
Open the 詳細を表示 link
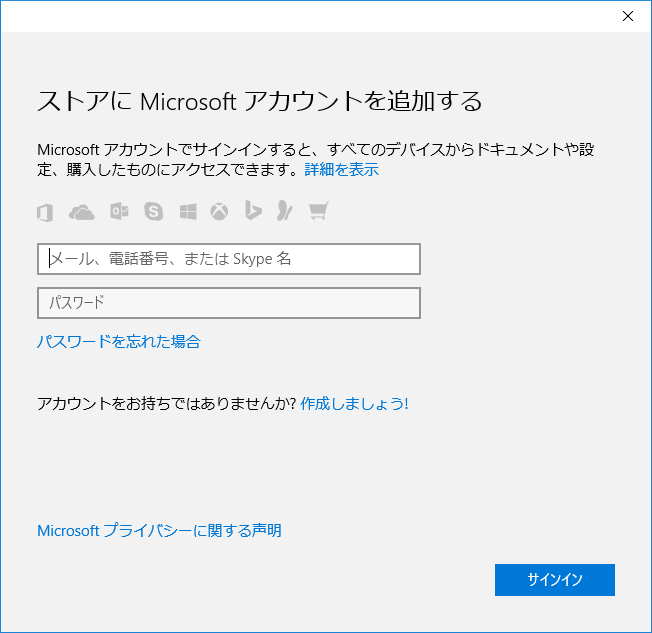point(341,170)
